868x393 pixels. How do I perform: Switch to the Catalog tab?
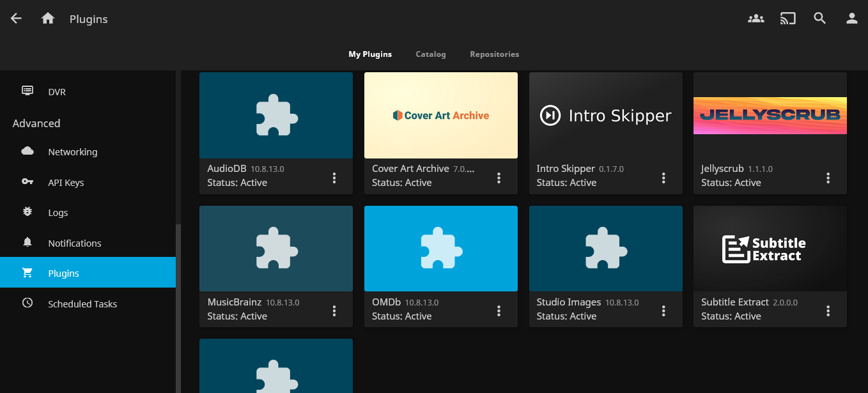[430, 54]
